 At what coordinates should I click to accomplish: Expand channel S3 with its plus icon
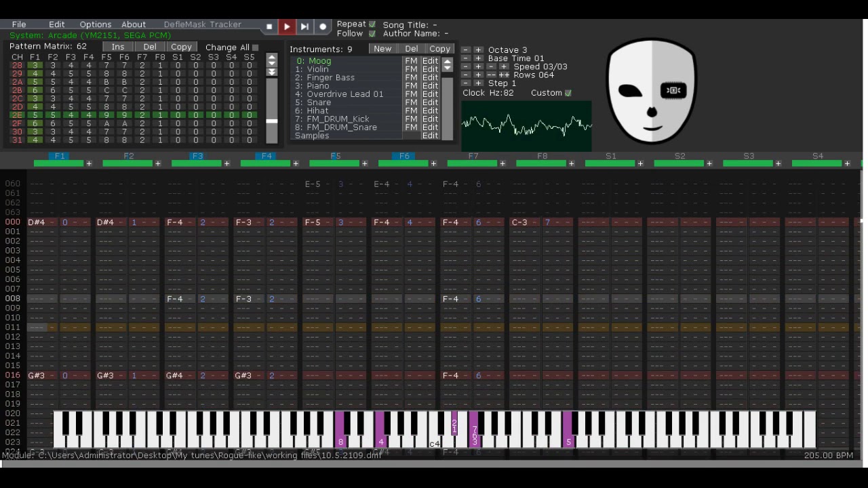pos(778,163)
